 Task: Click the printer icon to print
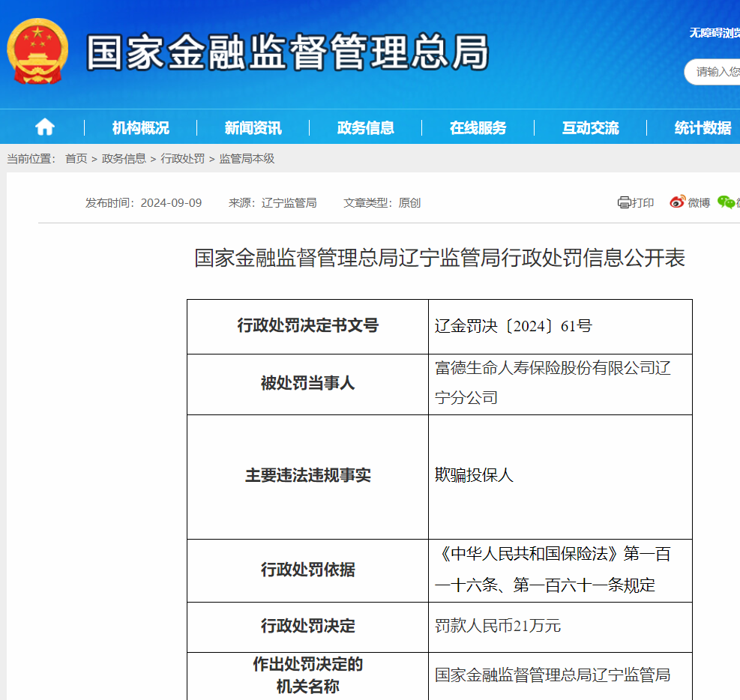(x=624, y=202)
